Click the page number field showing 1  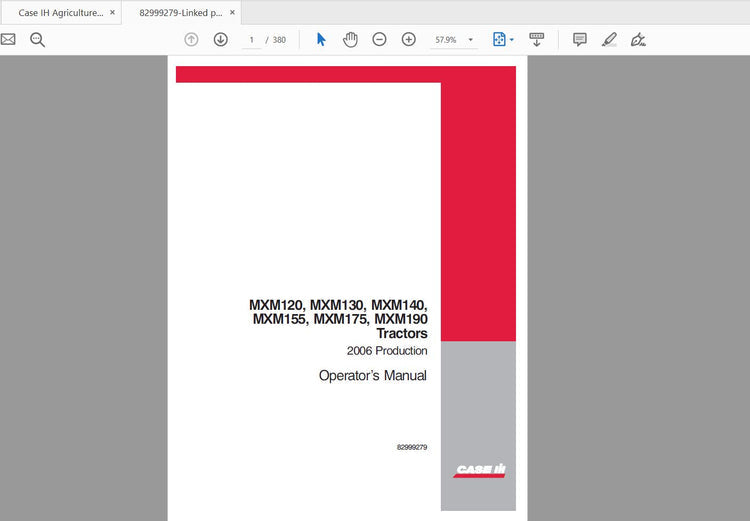coord(252,40)
